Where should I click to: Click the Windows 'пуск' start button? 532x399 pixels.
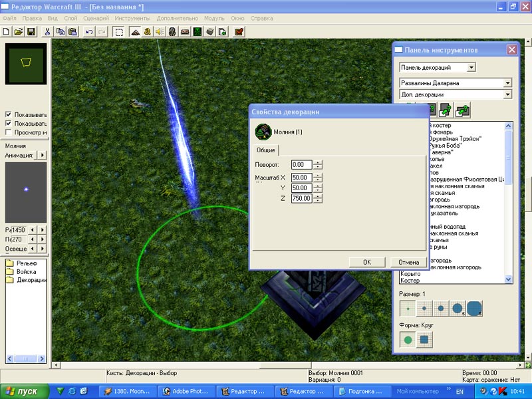[x=24, y=391]
